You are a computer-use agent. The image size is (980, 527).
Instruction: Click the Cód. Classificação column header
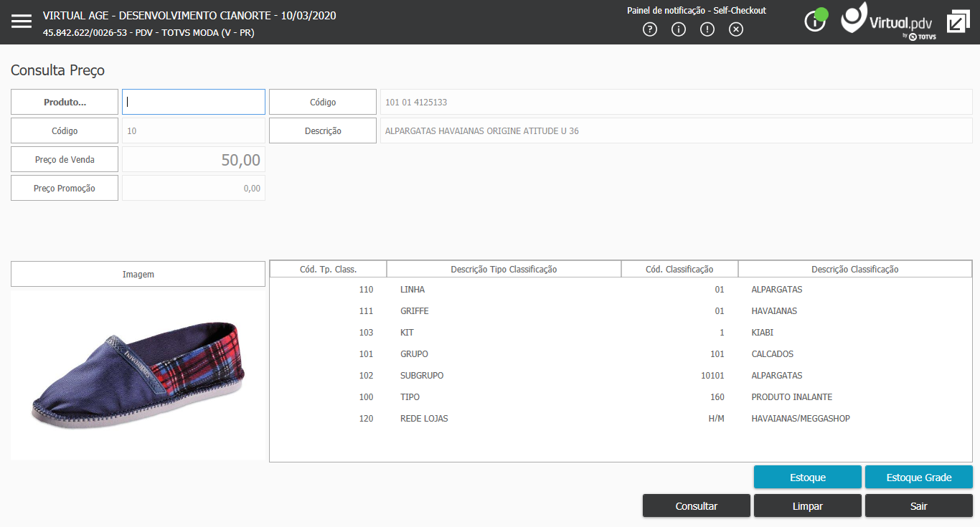point(679,270)
